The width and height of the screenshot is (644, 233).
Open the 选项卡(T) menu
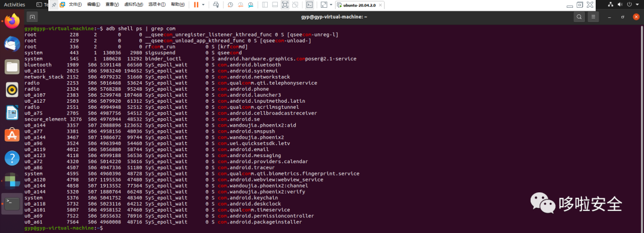coord(157,5)
